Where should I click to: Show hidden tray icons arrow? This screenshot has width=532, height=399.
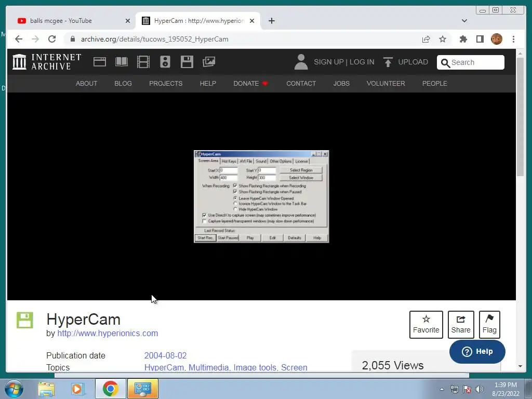pyautogui.click(x=442, y=390)
